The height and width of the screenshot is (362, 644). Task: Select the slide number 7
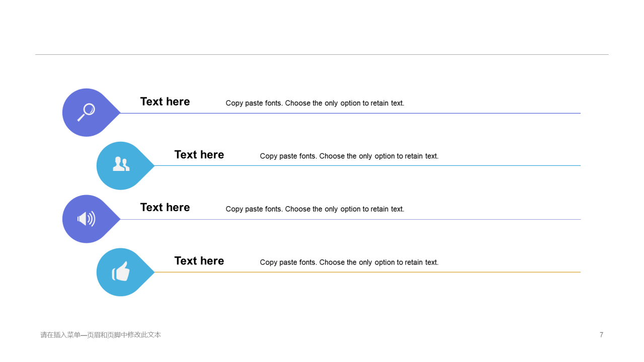[601, 335]
